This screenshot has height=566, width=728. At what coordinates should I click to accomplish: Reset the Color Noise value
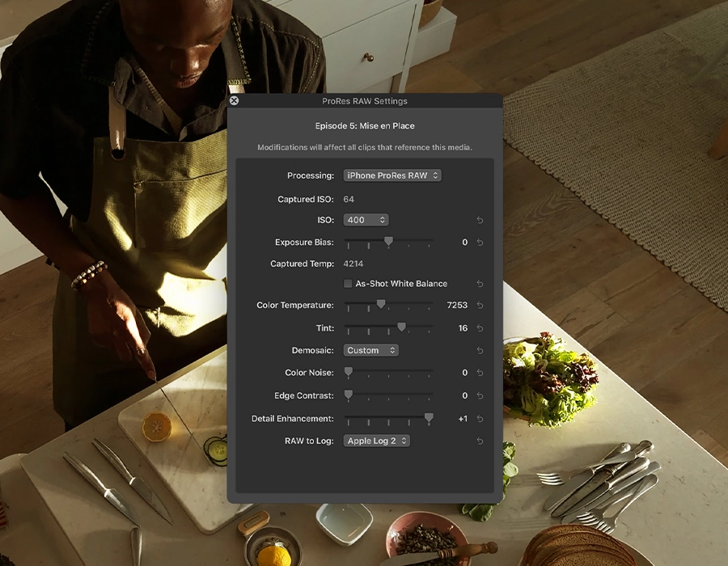point(480,374)
